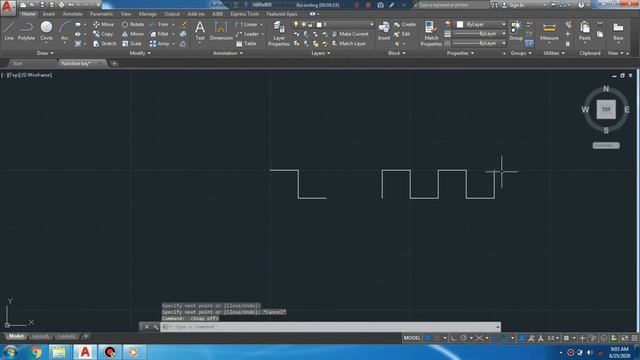Viewport: 640px width, 360px height.
Task: Expand the Block panel
Action: pyautogui.click(x=396, y=53)
